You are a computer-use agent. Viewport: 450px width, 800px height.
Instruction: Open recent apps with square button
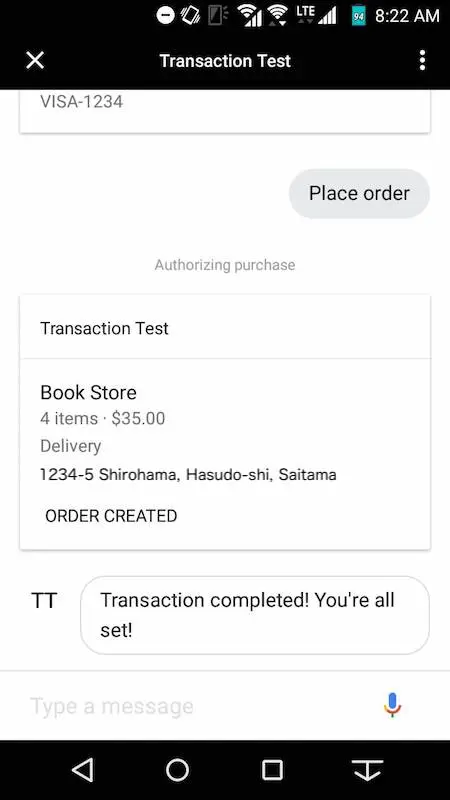272,769
